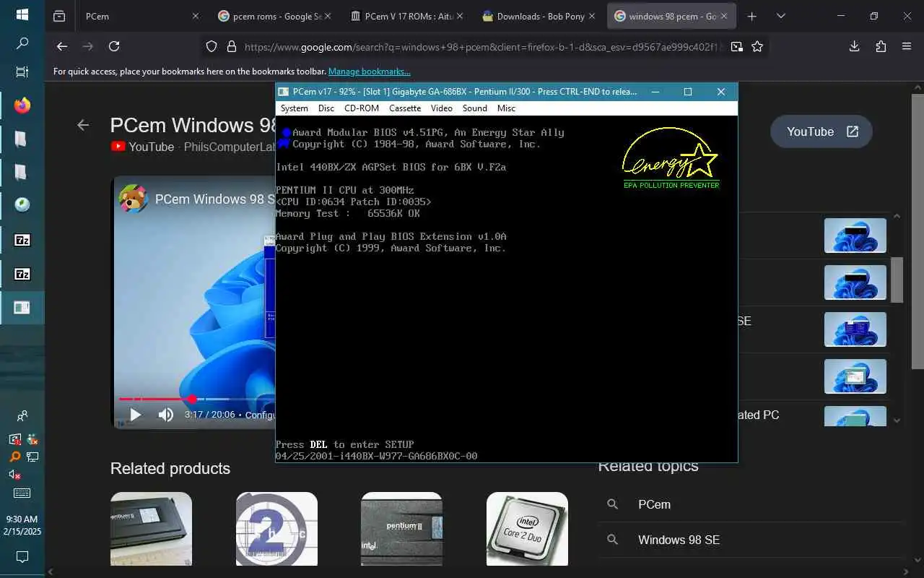Image resolution: width=924 pixels, height=578 pixels.
Task: Click the picture-in-picture icon in address bar
Action: pyautogui.click(x=736, y=46)
